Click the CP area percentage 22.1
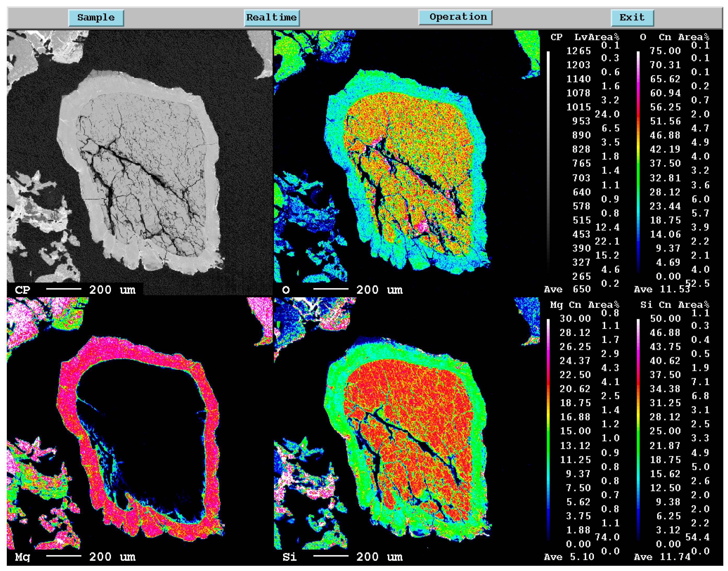 pyautogui.click(x=607, y=241)
